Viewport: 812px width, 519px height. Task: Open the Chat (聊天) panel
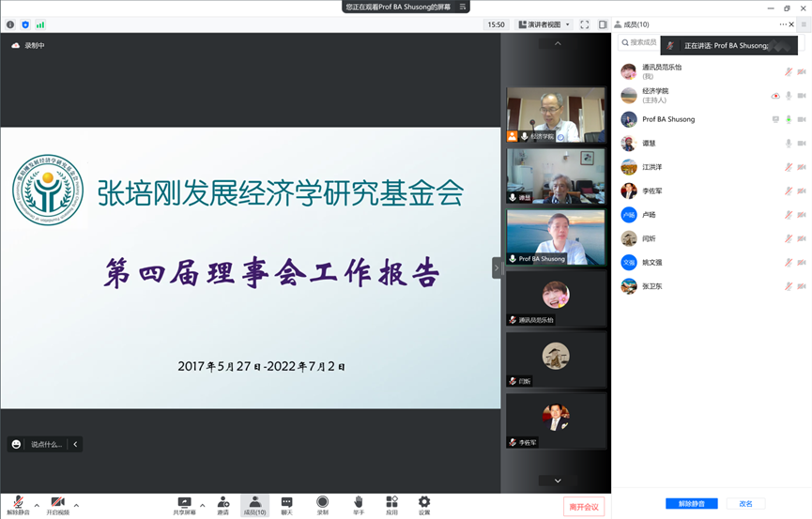click(x=286, y=505)
